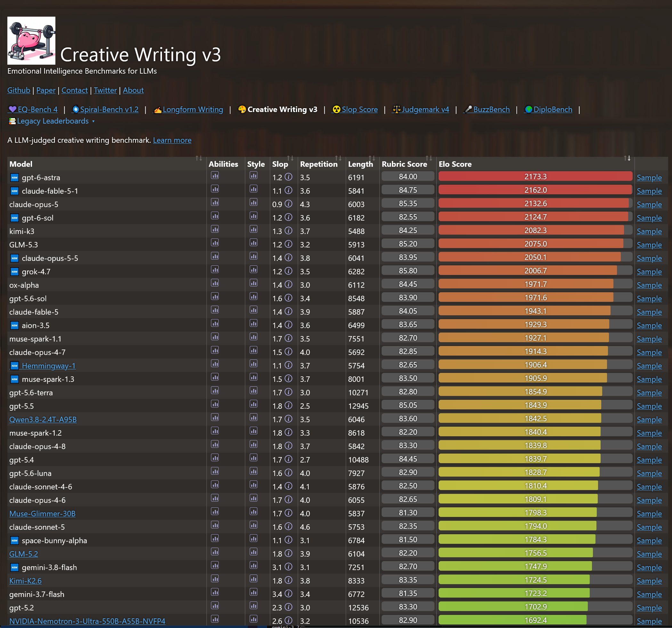Switch to Longform Writing leaderboard
Image resolution: width=672 pixels, height=628 pixels.
(188, 109)
